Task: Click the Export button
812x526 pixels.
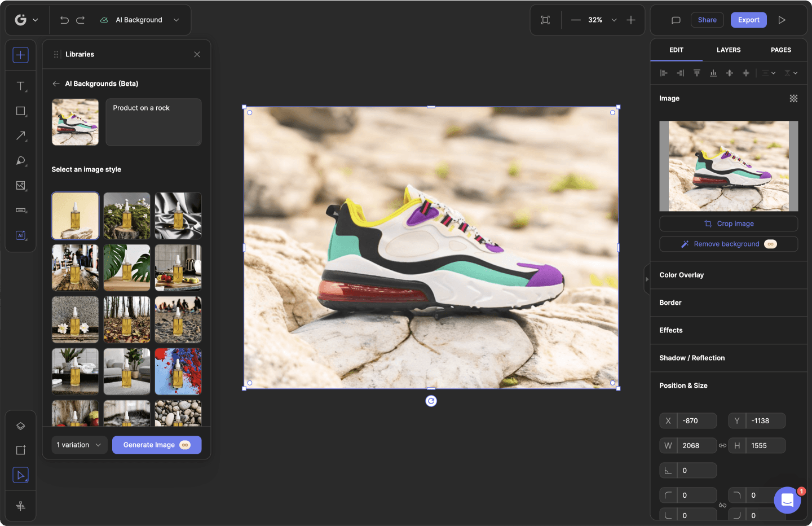Action: 749,20
